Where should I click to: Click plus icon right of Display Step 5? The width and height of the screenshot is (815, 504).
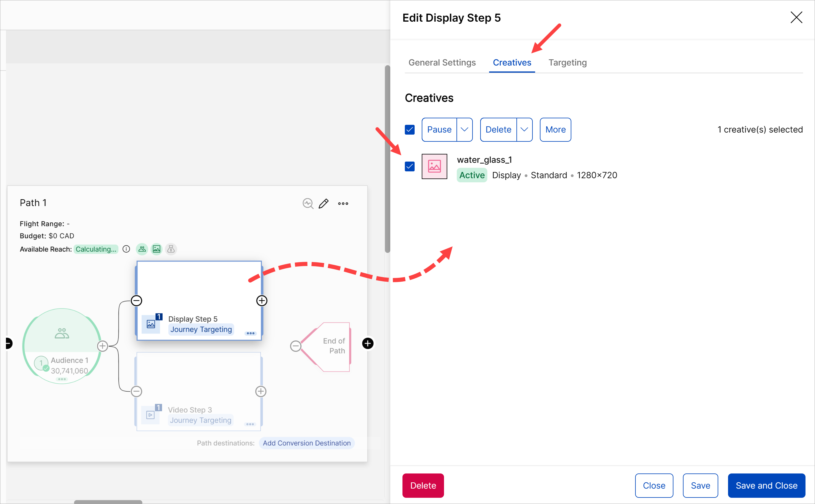click(261, 301)
